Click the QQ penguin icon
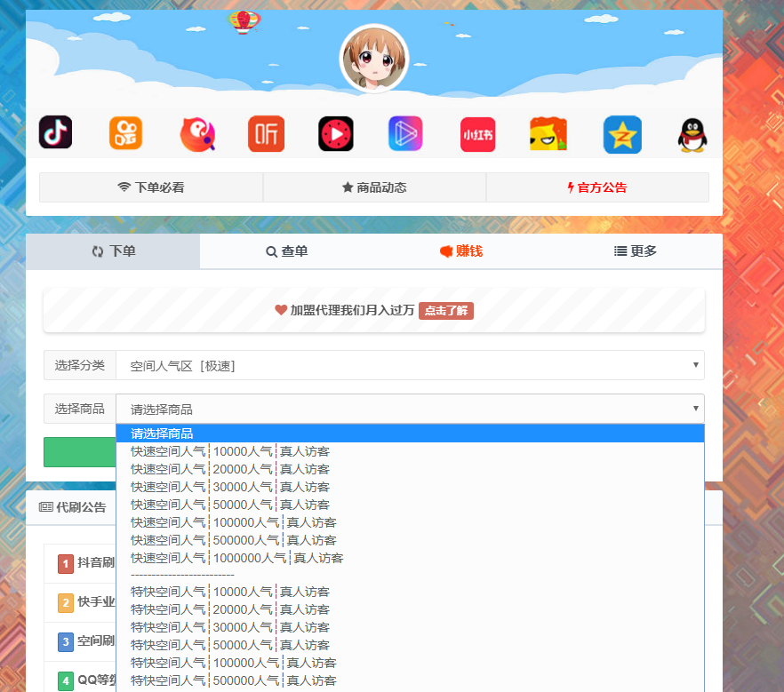Viewport: 784px width, 692px height. click(692, 135)
